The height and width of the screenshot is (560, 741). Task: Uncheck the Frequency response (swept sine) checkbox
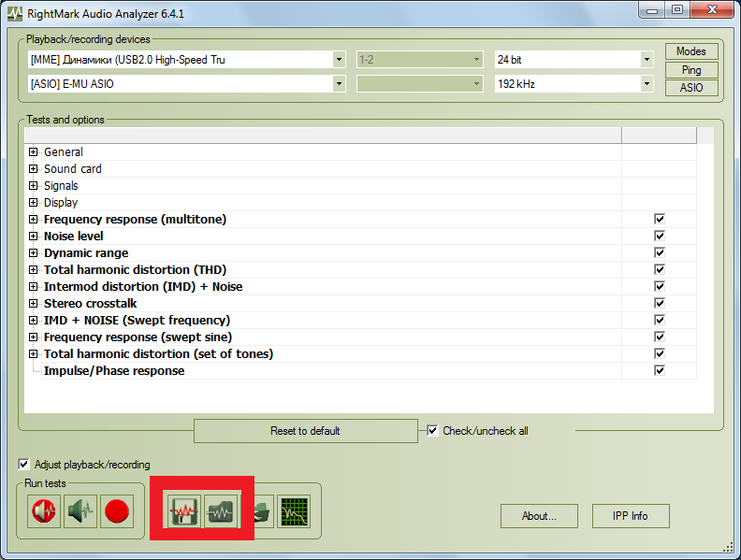[x=660, y=337]
